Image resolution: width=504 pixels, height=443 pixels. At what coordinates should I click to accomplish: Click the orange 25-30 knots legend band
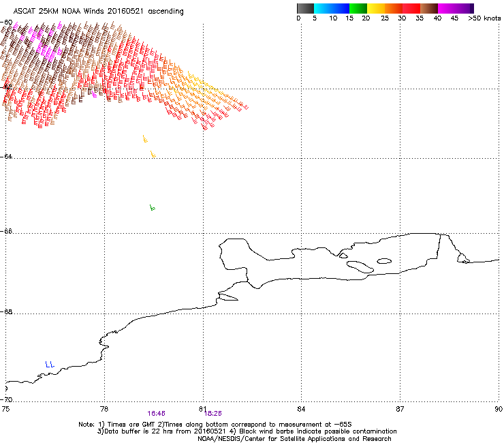click(394, 8)
